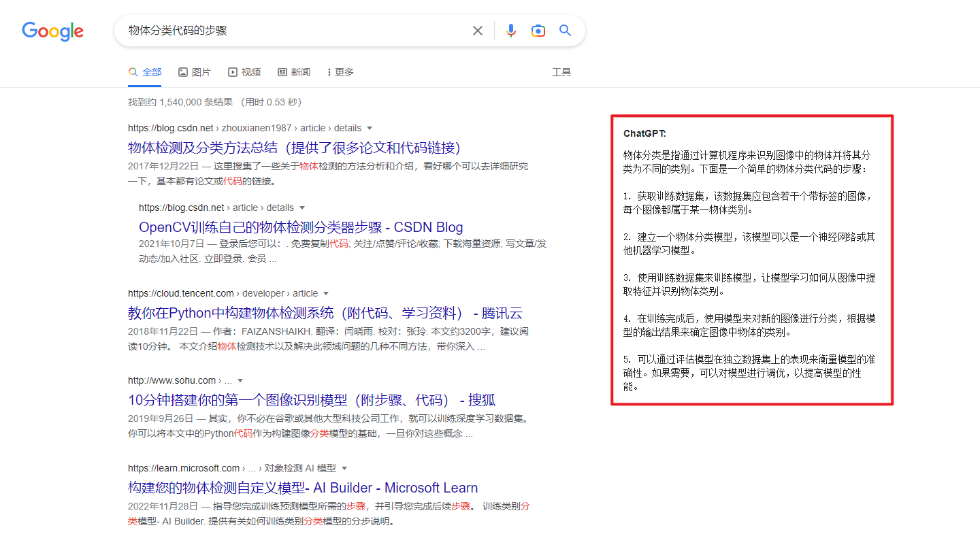Screen dimensions: 980x549
Task: Switch to 图片 results tab
Action: pyautogui.click(x=195, y=72)
